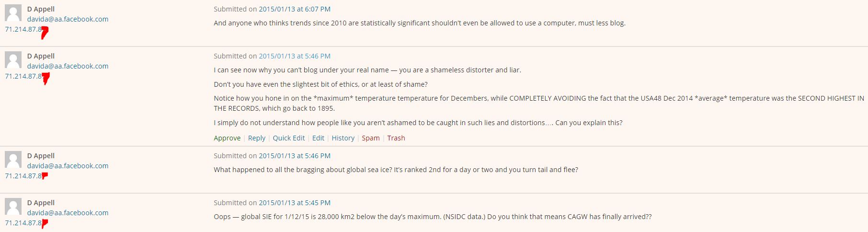Screen dimensions: 868x232
Task: Mark the comment as Spam
Action: [x=370, y=138]
